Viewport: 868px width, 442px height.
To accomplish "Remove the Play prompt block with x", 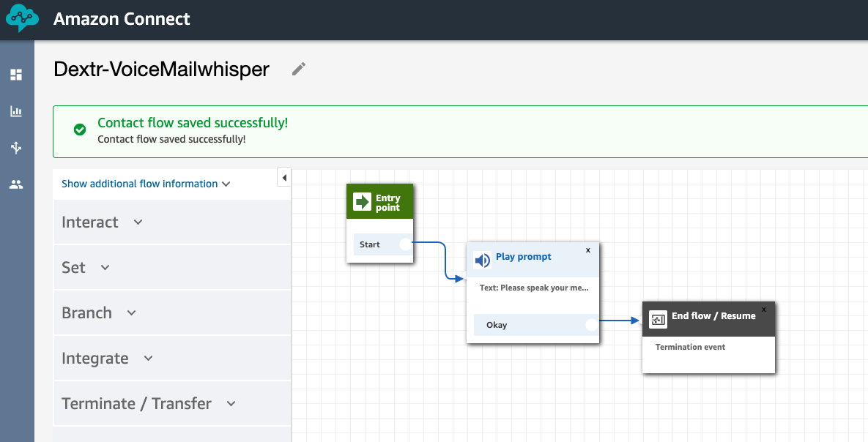I will [588, 250].
